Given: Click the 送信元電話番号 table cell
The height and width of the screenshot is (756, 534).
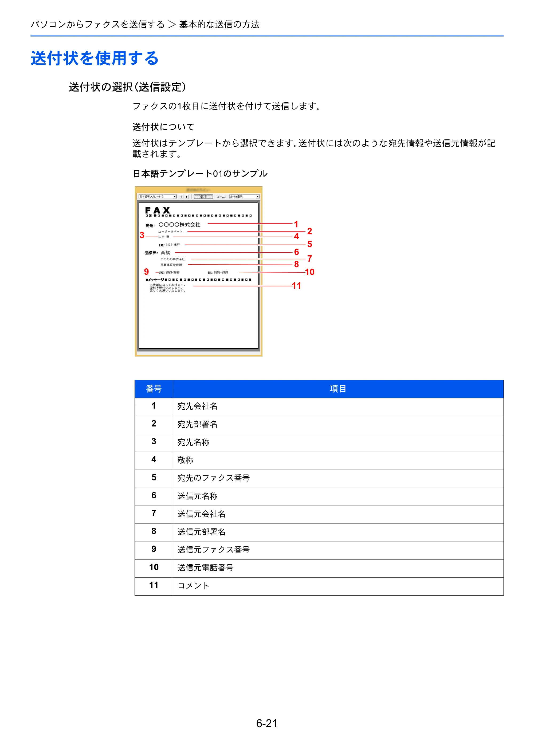Looking at the screenshot, I should pyautogui.click(x=338, y=568).
